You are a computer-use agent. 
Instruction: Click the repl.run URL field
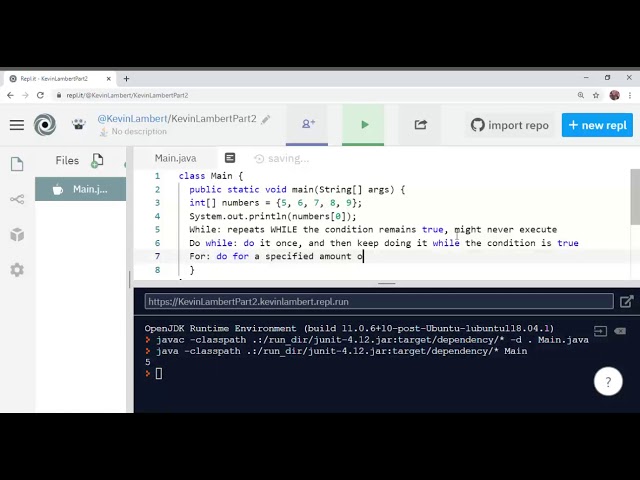(379, 302)
